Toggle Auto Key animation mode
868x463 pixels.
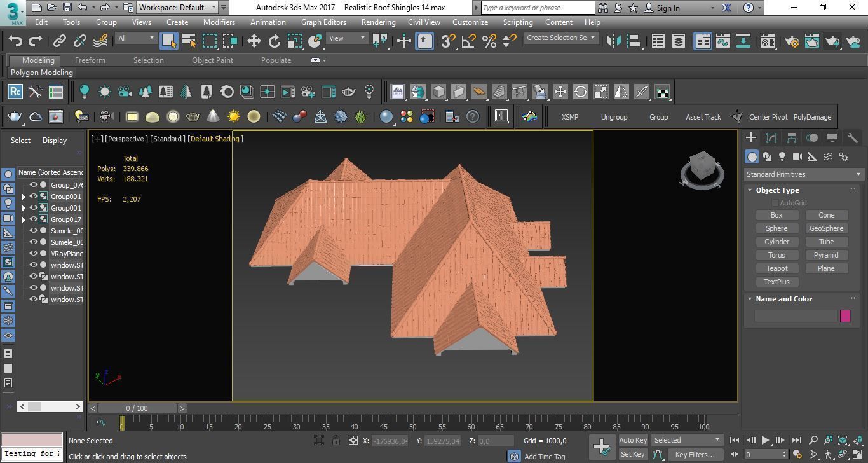click(x=633, y=440)
